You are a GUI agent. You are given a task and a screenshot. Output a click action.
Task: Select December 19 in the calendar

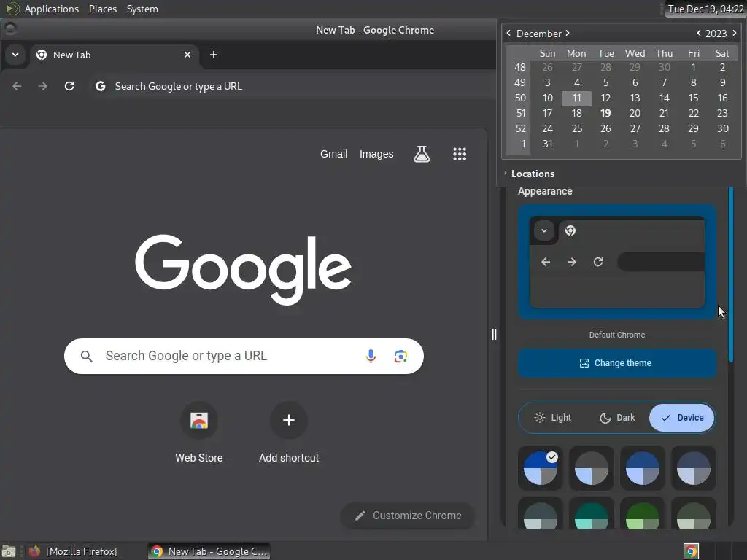pyautogui.click(x=605, y=113)
